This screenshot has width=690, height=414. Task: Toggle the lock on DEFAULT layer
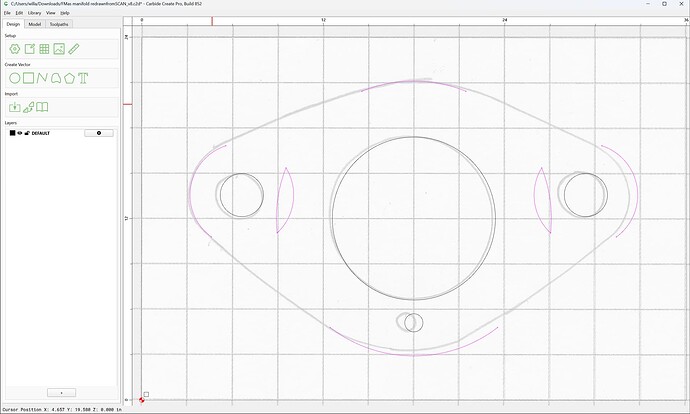tap(27, 133)
